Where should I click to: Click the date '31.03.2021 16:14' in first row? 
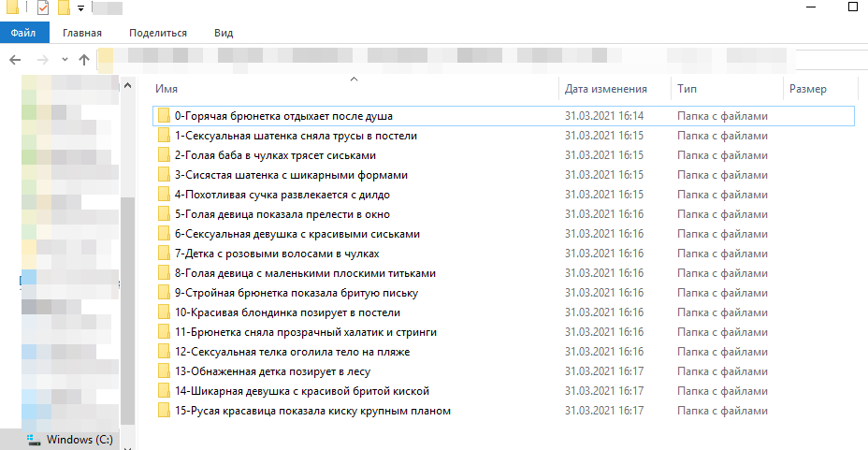604,116
